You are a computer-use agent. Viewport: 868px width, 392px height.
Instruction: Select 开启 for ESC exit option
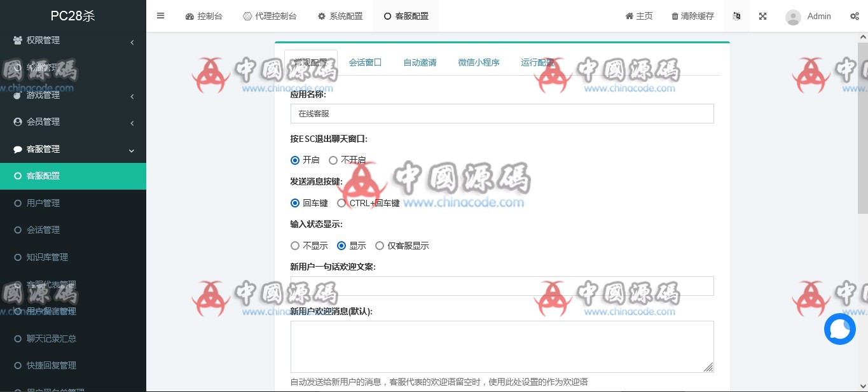point(295,160)
